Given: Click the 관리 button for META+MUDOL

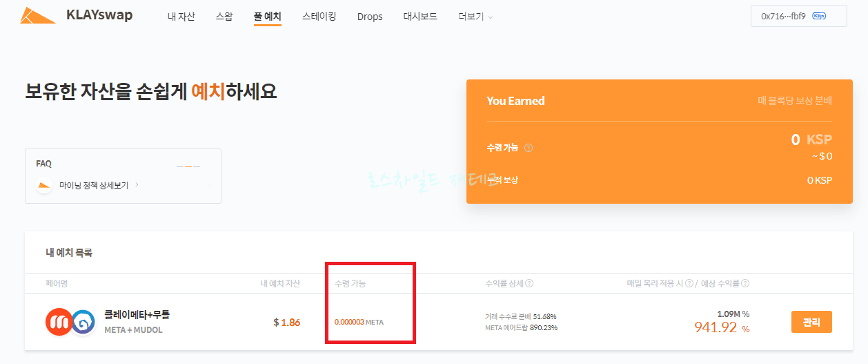Looking at the screenshot, I should click(x=811, y=322).
